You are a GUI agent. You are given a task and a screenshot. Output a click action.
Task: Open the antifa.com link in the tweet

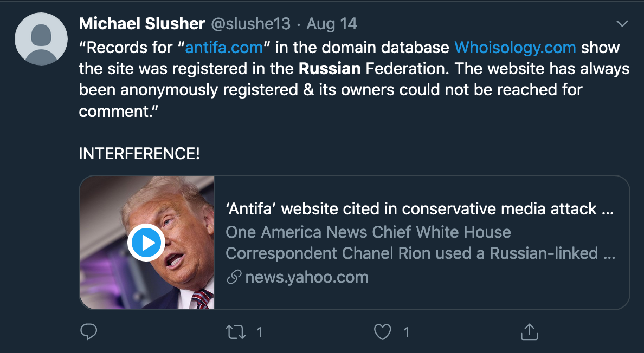click(224, 48)
